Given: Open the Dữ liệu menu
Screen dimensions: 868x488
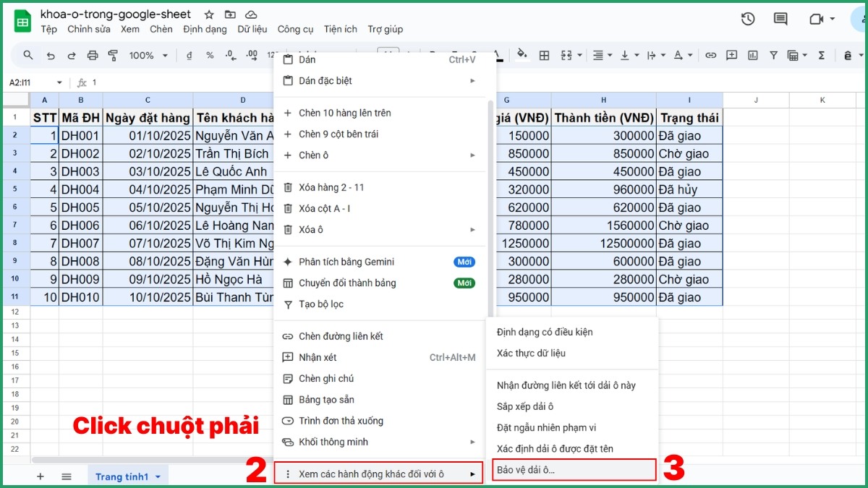Looking at the screenshot, I should point(252,30).
